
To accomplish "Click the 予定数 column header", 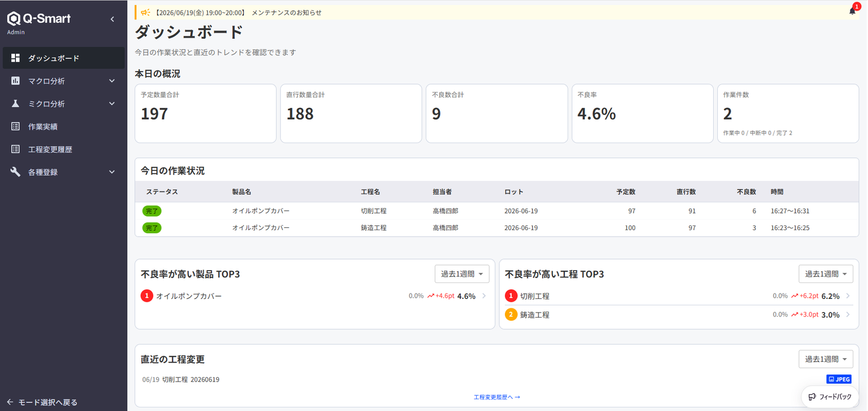I will coord(626,192).
